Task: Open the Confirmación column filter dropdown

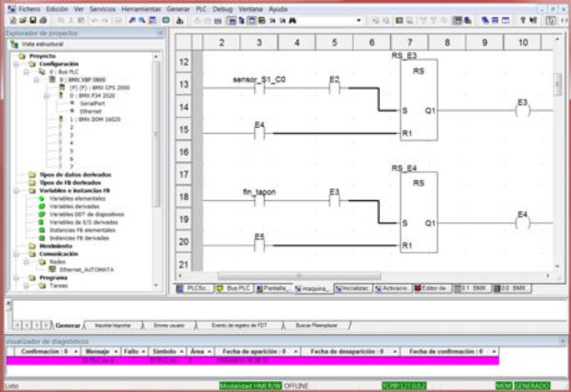Action: 76,351
